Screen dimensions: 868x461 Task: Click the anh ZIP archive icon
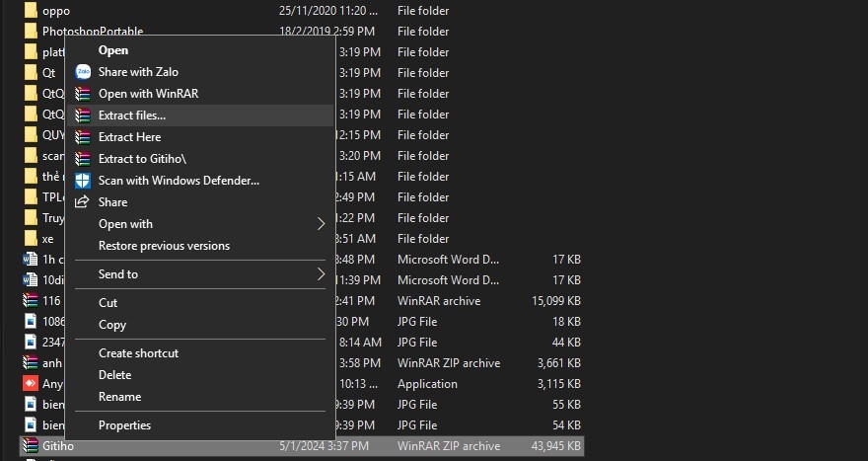(x=30, y=362)
